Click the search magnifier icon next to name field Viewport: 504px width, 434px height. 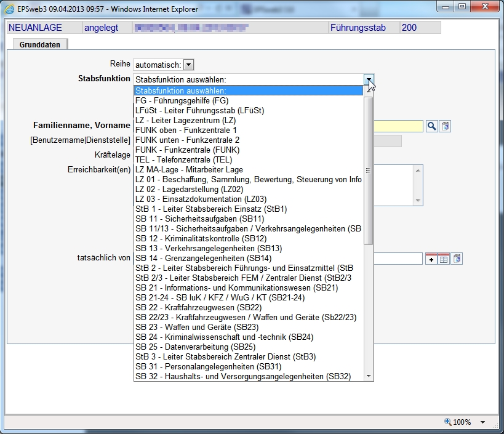(431, 126)
